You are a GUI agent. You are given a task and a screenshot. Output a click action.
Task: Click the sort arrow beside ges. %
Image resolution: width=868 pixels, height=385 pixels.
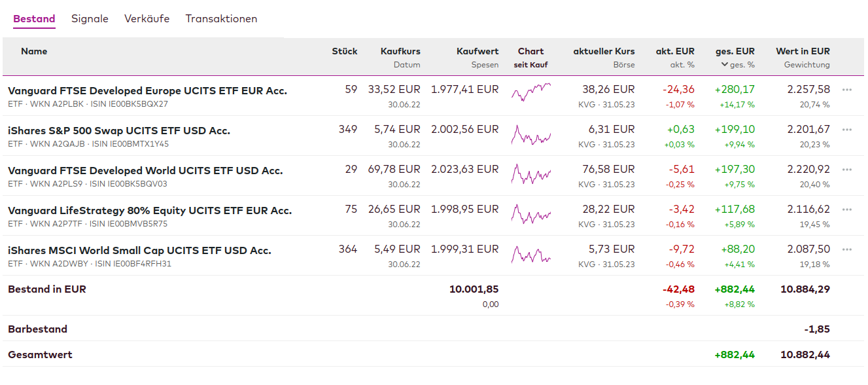[x=725, y=65]
